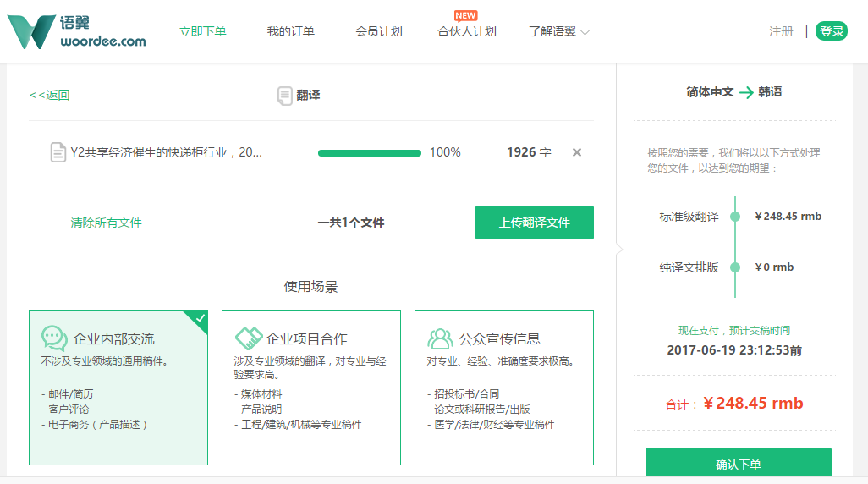The image size is (868, 484).
Task: Go back using the <<返回 link
Action: [49, 96]
